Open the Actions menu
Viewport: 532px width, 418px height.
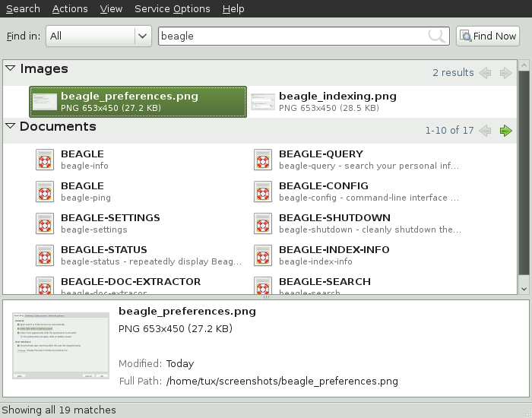coord(70,8)
